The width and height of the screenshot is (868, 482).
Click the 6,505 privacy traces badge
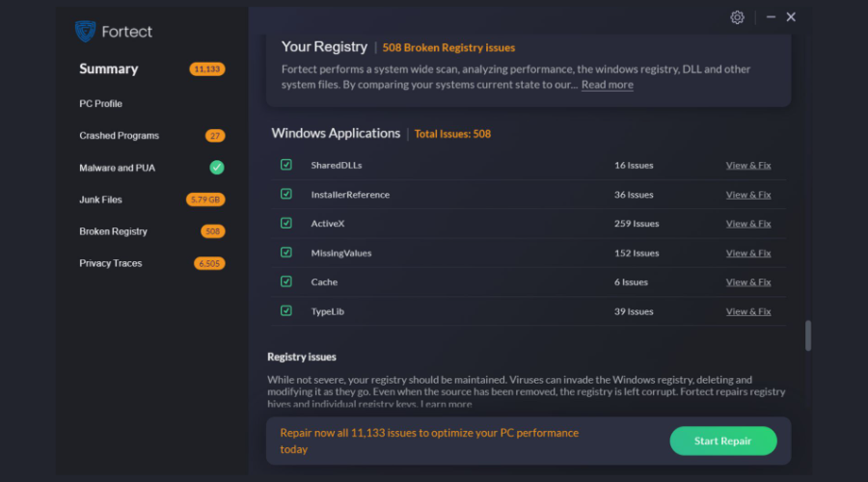208,263
